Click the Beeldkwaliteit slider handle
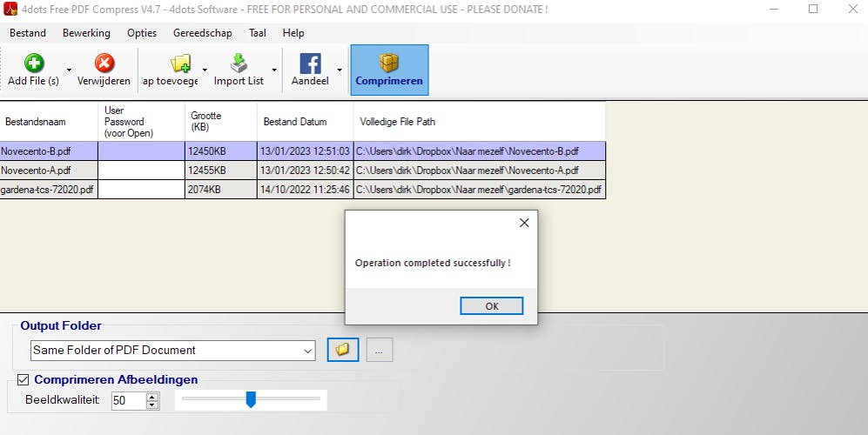Viewport: 868px width, 435px height. click(251, 399)
